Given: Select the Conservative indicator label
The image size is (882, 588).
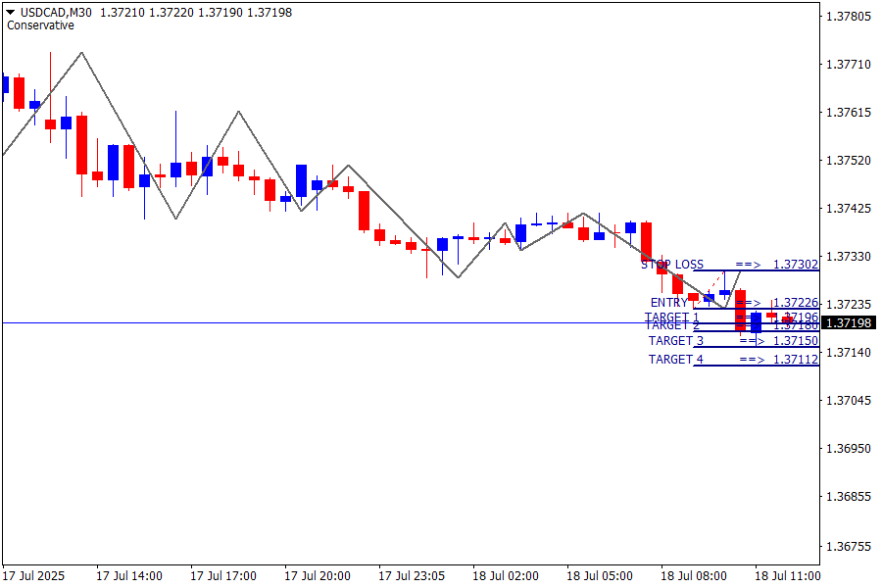Looking at the screenshot, I should tap(40, 25).
